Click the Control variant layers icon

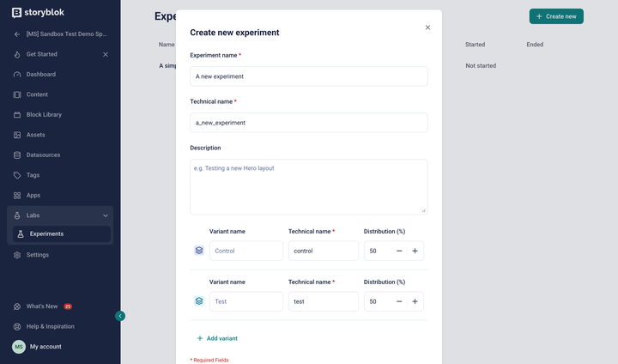[199, 251]
